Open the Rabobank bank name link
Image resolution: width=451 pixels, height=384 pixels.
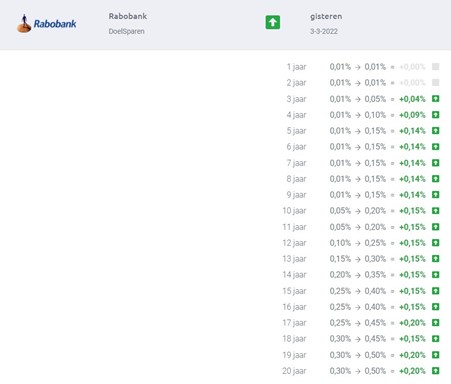[x=128, y=16]
